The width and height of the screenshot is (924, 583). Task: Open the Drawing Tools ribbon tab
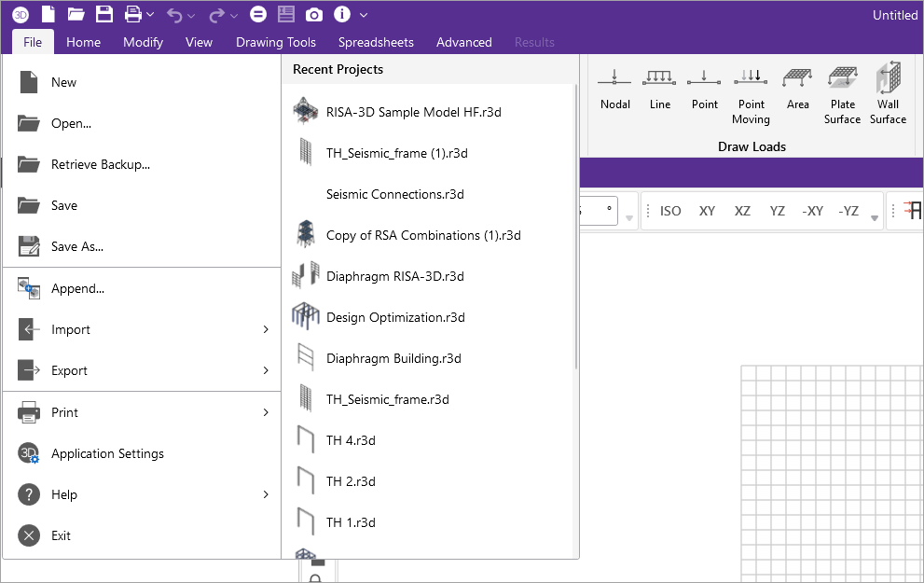tap(276, 43)
